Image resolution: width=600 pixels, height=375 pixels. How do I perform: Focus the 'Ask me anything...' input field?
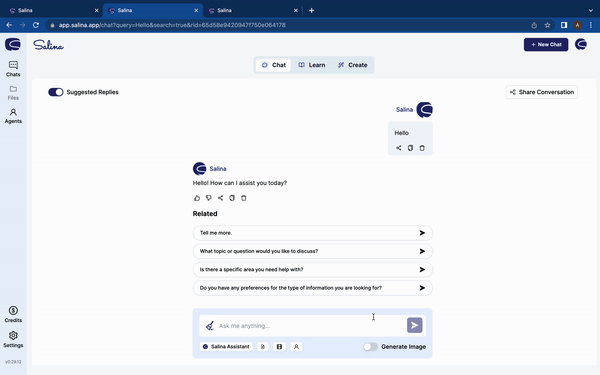[311, 326]
